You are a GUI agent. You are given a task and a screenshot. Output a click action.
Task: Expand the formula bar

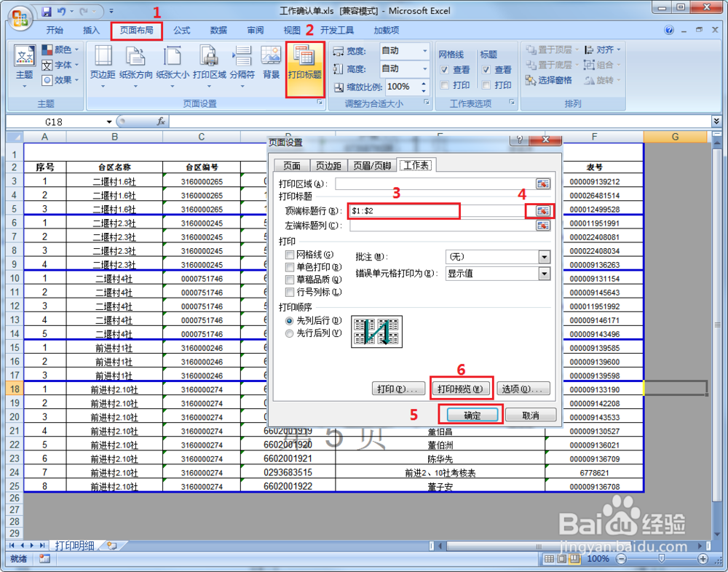(716, 122)
